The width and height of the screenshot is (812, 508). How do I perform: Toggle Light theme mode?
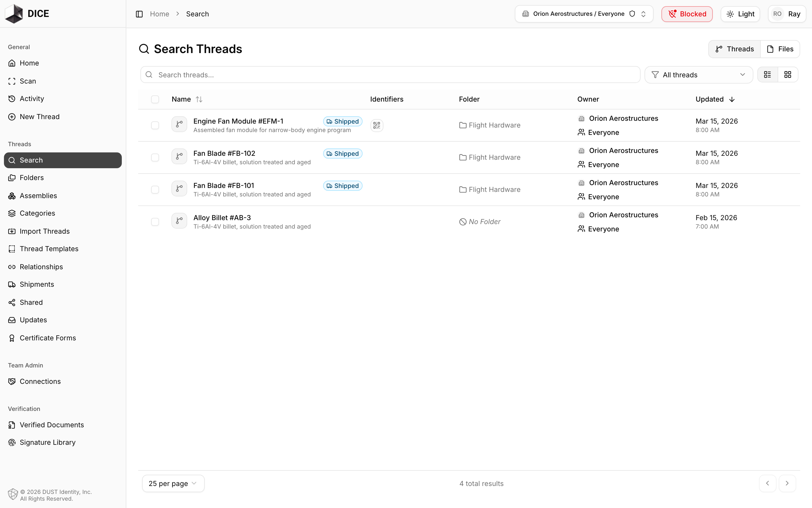coord(740,14)
